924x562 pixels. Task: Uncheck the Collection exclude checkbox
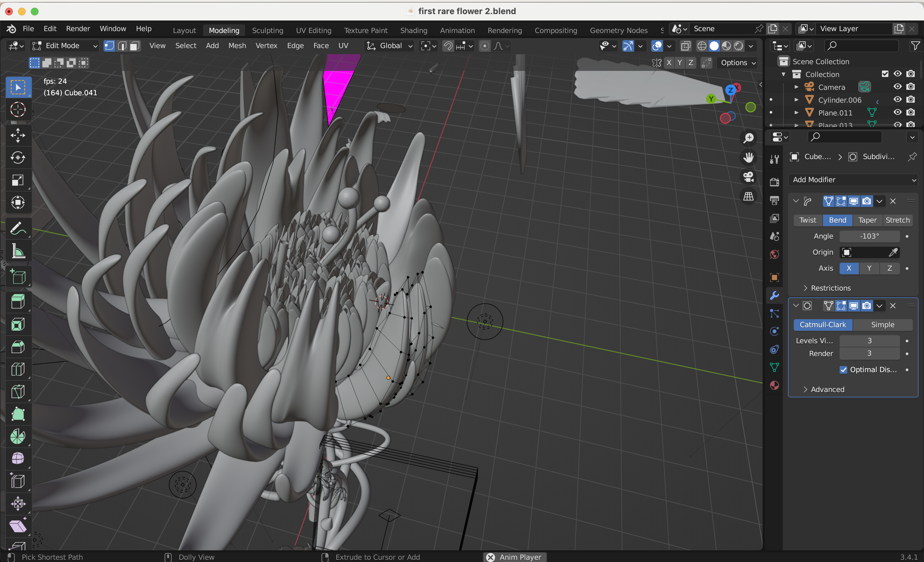click(x=885, y=74)
